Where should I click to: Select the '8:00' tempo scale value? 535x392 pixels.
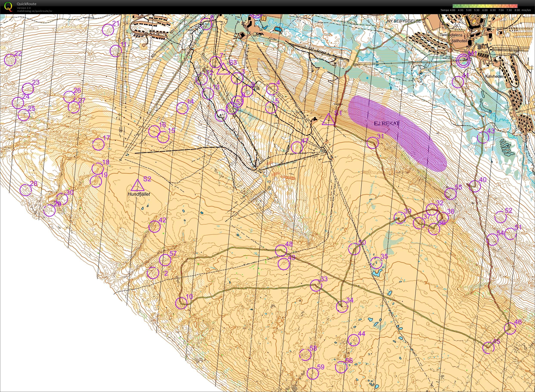(x=517, y=10)
